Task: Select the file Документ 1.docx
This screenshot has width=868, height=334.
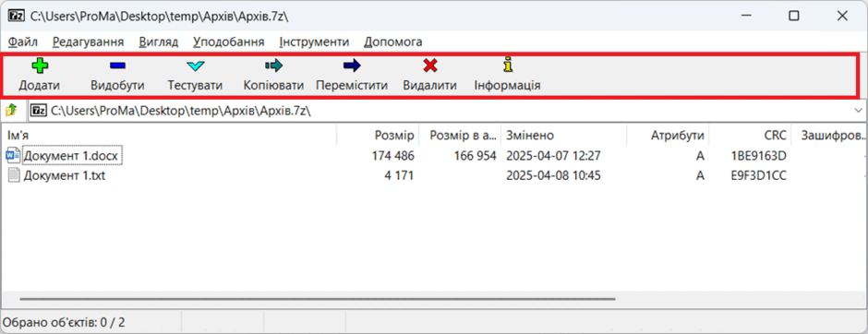Action: point(70,157)
